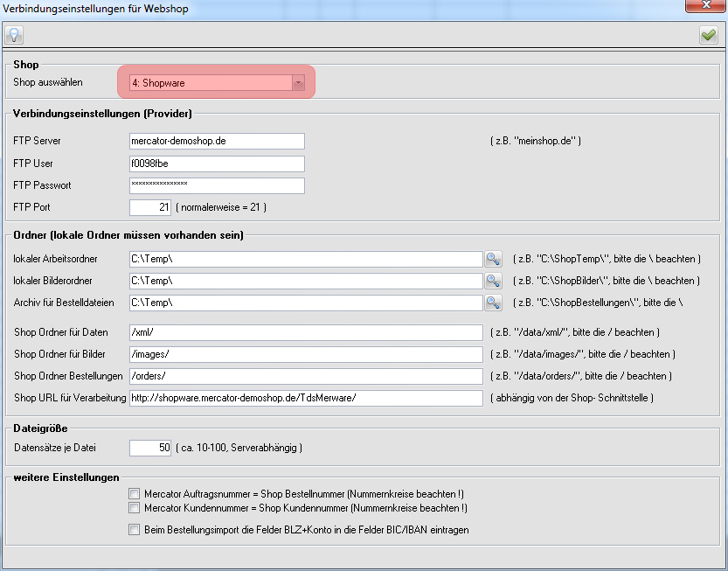The width and height of the screenshot is (728, 571).
Task: Click the 'z.B. "meinshop.de"' hint text
Action: point(536,141)
